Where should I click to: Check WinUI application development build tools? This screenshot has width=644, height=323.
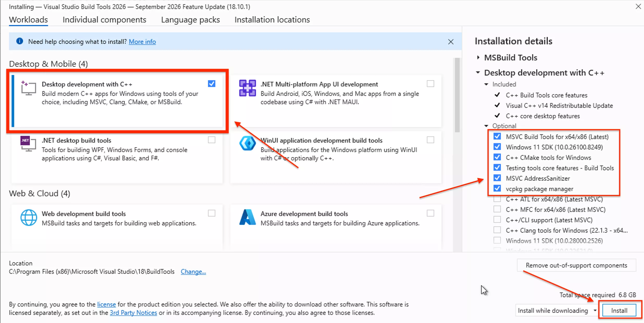click(x=431, y=140)
